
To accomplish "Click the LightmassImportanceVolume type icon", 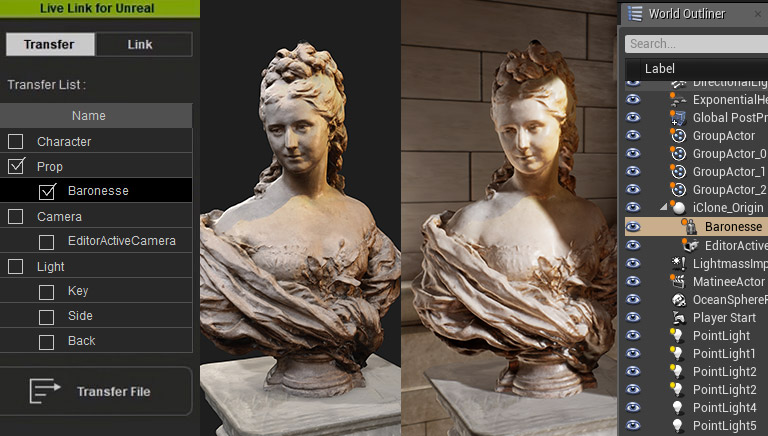I will [x=678, y=263].
